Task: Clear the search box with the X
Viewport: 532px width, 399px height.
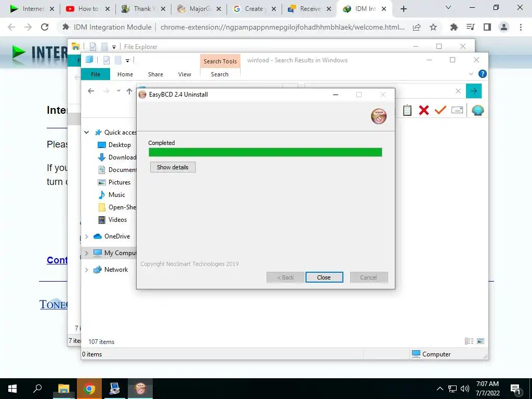Action: tap(458, 91)
